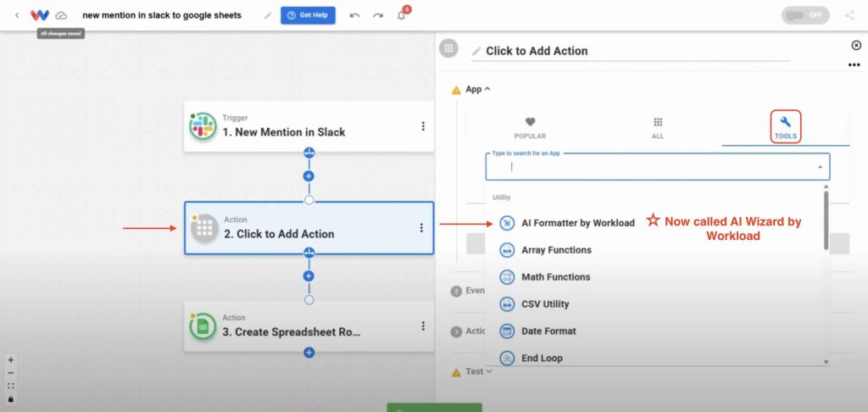Screen dimensions: 868x412
Task: Edit the Click to Add Action title
Action: [537, 51]
